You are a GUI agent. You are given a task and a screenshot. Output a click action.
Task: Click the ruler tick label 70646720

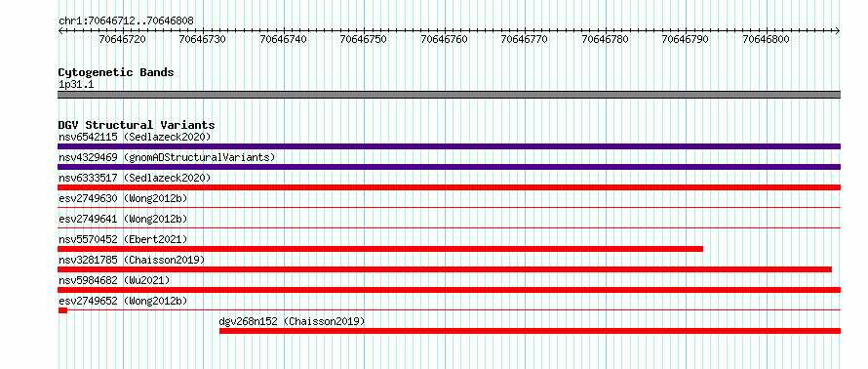point(122,39)
